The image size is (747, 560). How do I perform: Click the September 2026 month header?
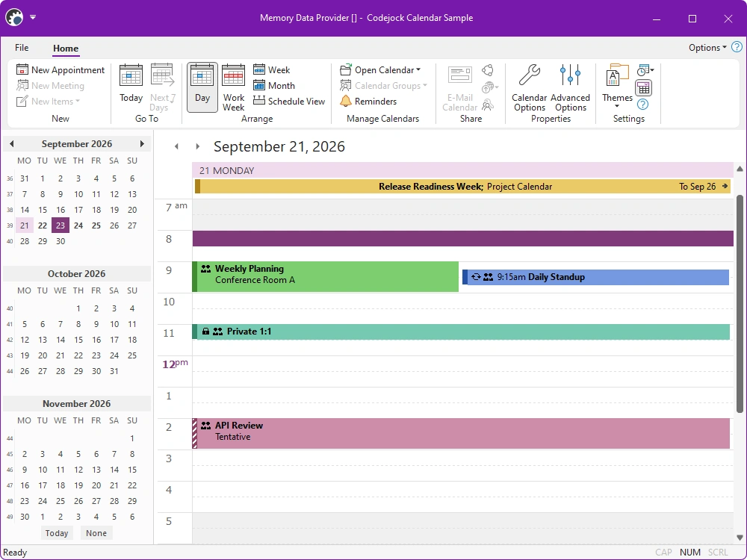[77, 144]
